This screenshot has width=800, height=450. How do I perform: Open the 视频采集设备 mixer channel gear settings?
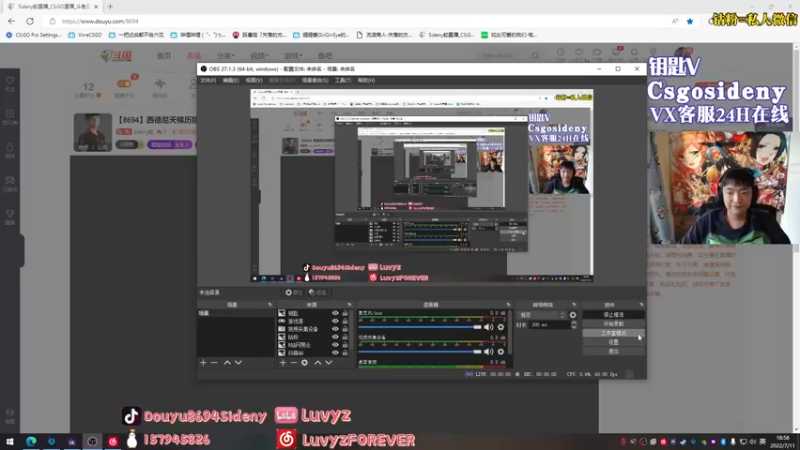[501, 352]
